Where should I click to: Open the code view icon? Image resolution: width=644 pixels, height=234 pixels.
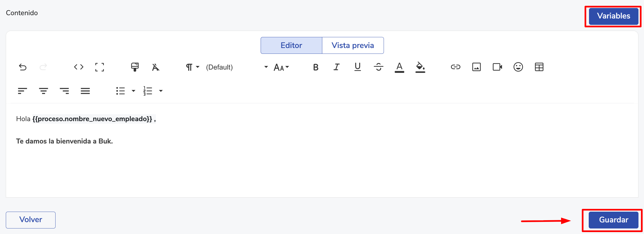tap(79, 67)
